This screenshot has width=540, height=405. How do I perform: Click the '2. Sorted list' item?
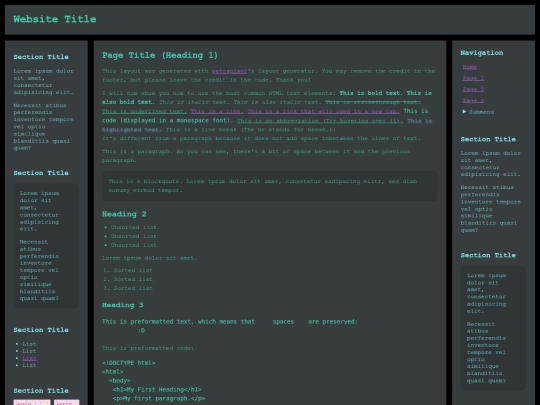(x=128, y=279)
